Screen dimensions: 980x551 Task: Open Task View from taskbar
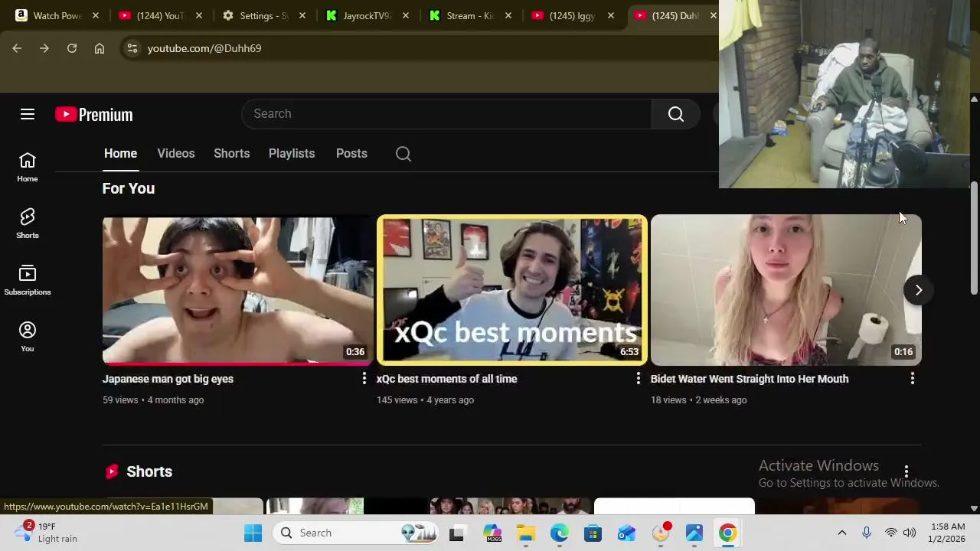click(457, 533)
